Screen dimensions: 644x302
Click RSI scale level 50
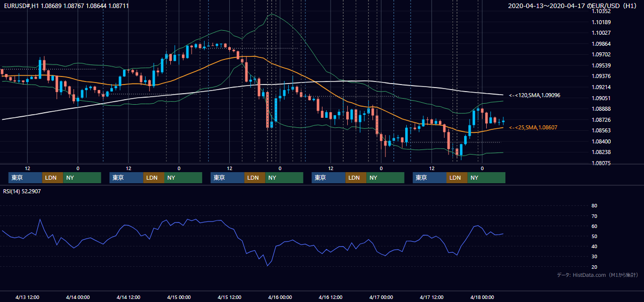tap(595, 236)
